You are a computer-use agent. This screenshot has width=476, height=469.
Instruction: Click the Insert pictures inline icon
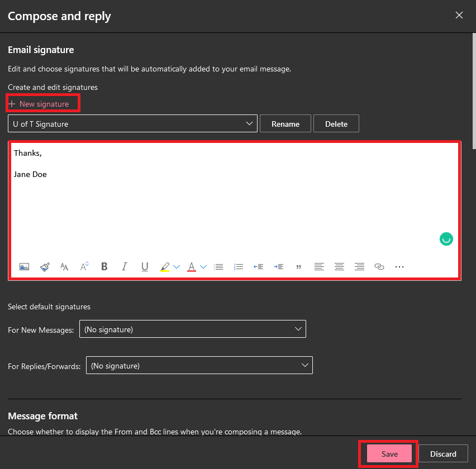(x=24, y=267)
